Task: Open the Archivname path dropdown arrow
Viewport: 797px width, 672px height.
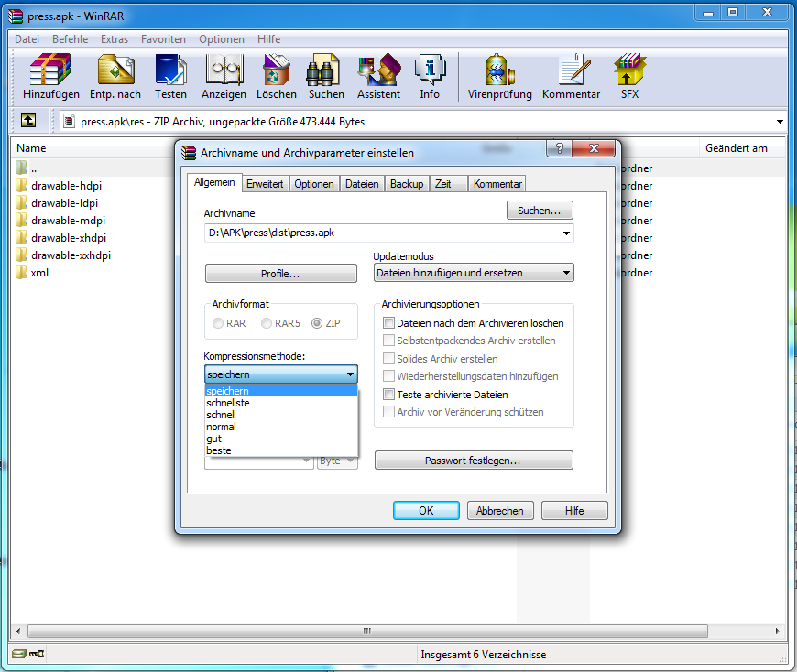Action: point(566,233)
